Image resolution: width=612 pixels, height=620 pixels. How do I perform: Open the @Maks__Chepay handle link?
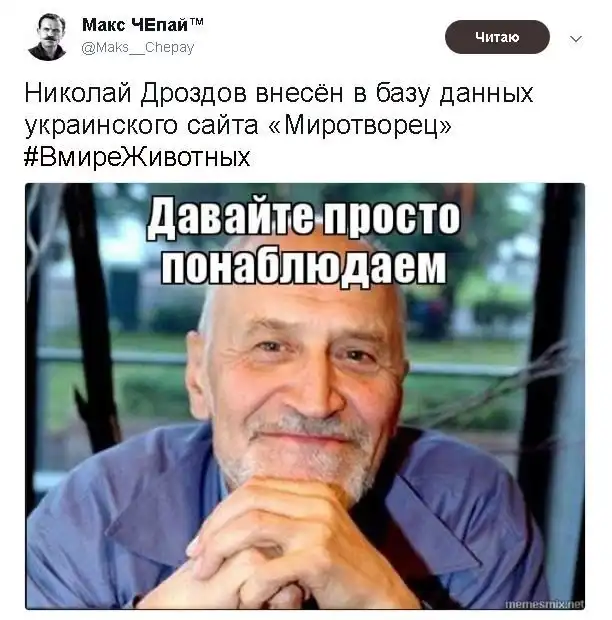click(x=138, y=48)
